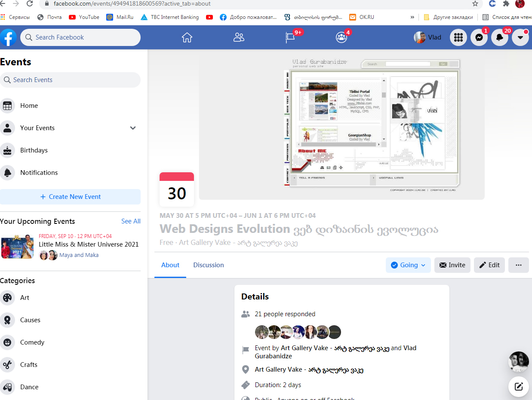Open the account dropdown arrow in header

click(520, 38)
